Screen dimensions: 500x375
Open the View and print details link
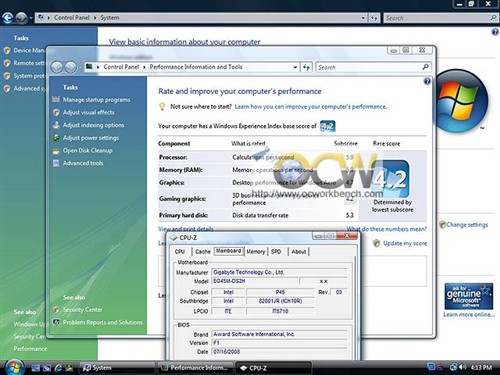(x=186, y=229)
